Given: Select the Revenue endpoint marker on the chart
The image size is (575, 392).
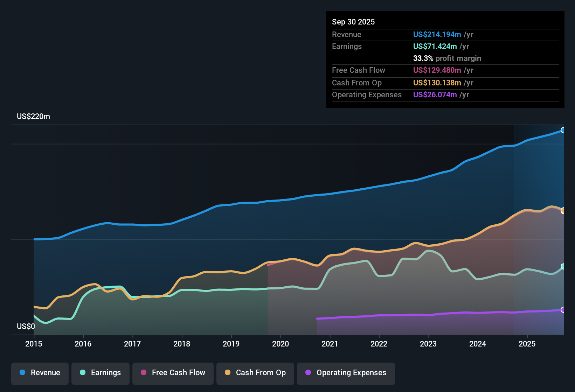Looking at the screenshot, I should tap(563, 130).
